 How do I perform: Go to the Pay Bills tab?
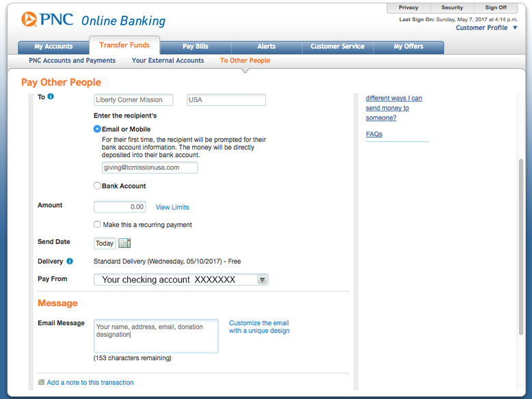pos(196,46)
